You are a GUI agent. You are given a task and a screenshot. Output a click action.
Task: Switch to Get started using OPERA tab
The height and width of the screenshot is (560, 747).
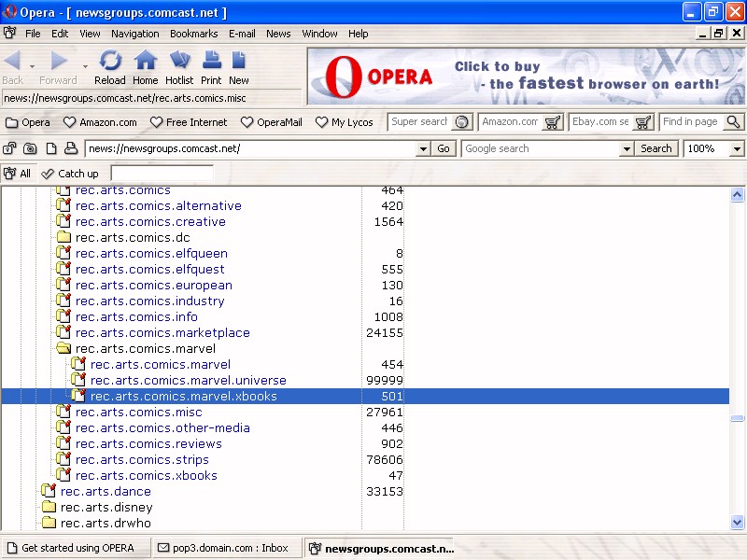(x=75, y=548)
